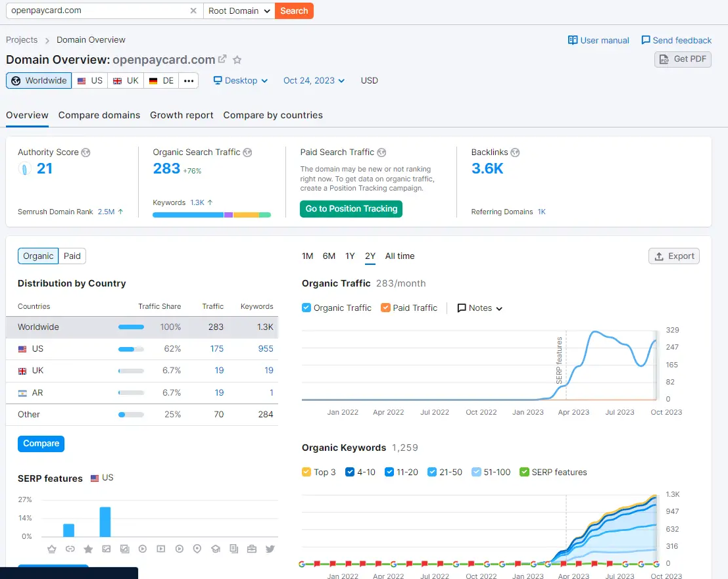Click the keywords distribution color bar
The width and height of the screenshot is (728, 579).
point(212,215)
